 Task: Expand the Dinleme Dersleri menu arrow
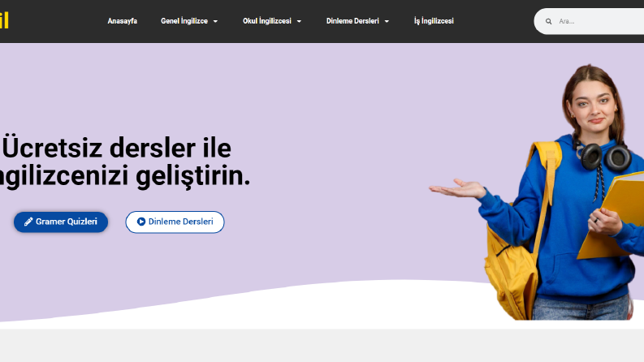click(387, 21)
